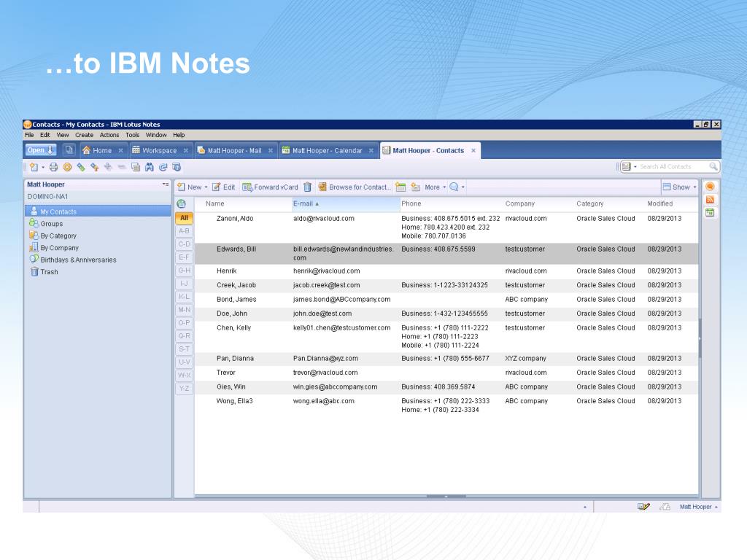
Task: Click the binoculars search toolbar icon
Action: tap(150, 167)
